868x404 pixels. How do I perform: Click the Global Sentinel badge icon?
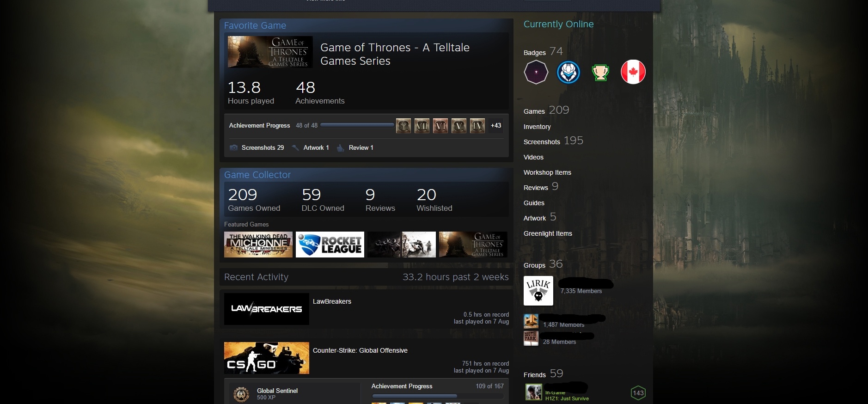tap(241, 394)
